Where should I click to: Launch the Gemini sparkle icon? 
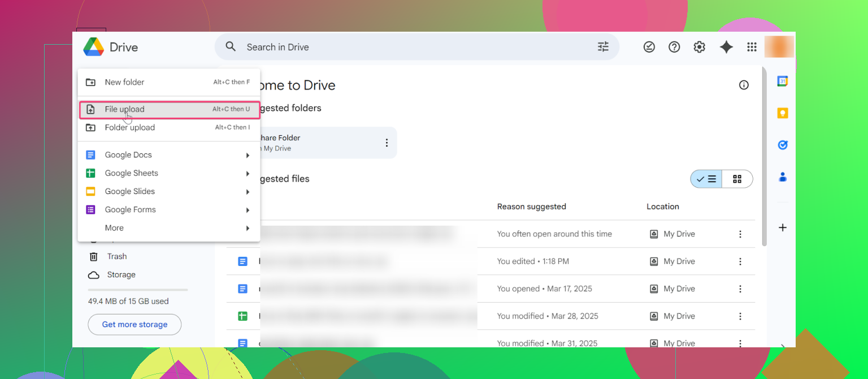click(726, 47)
